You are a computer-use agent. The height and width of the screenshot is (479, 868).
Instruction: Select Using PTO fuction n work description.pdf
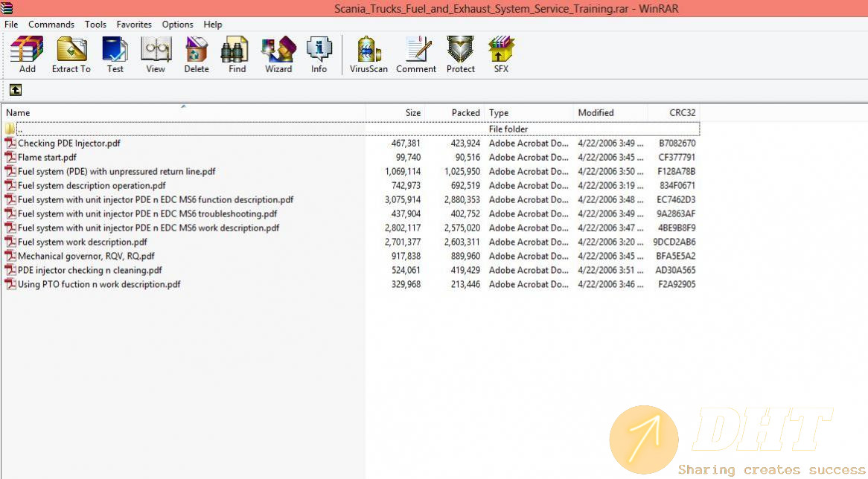tap(99, 284)
